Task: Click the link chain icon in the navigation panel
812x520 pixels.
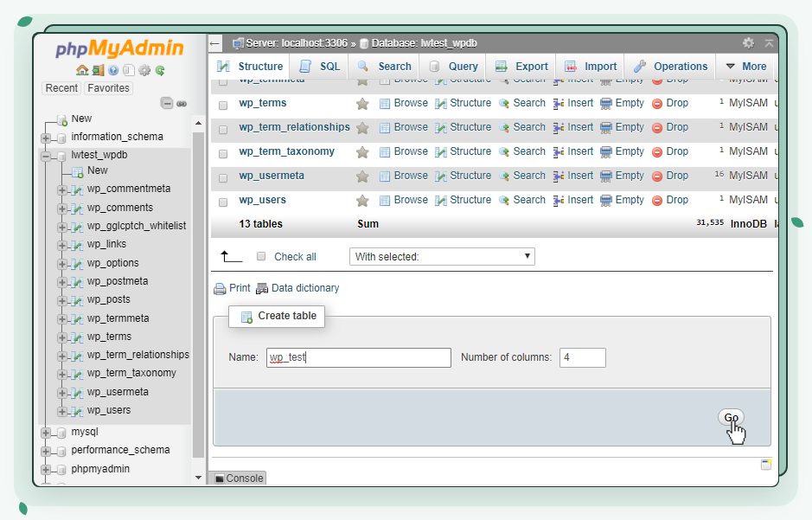Action: [182, 104]
